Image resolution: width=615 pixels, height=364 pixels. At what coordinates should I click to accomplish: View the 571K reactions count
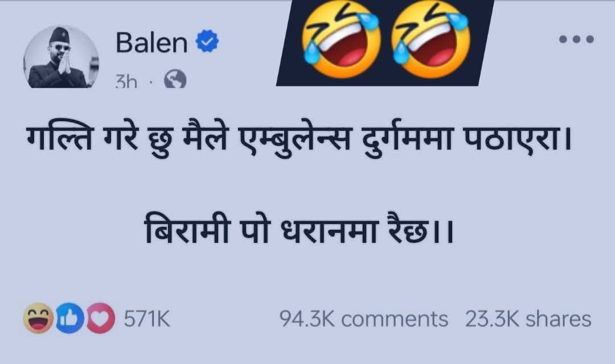(x=147, y=318)
